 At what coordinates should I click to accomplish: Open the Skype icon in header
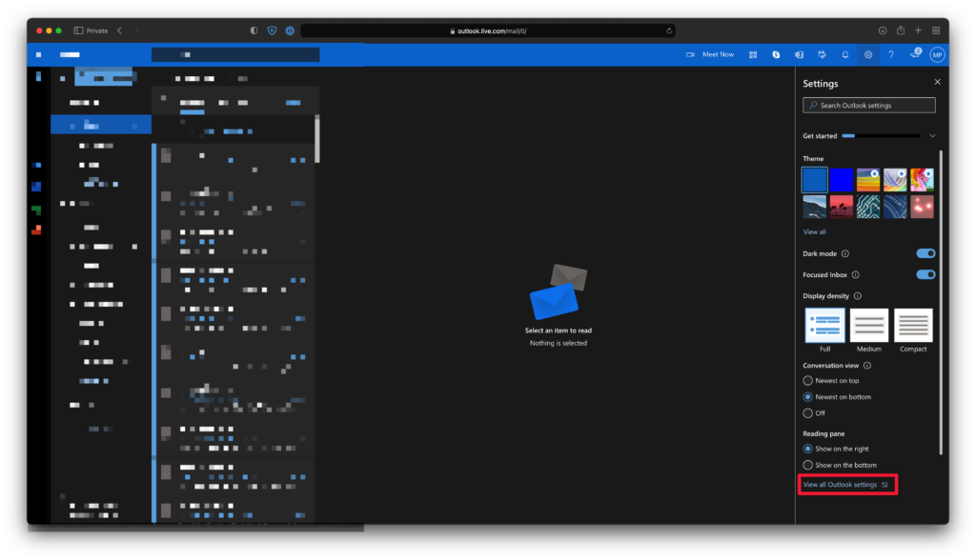tap(776, 55)
